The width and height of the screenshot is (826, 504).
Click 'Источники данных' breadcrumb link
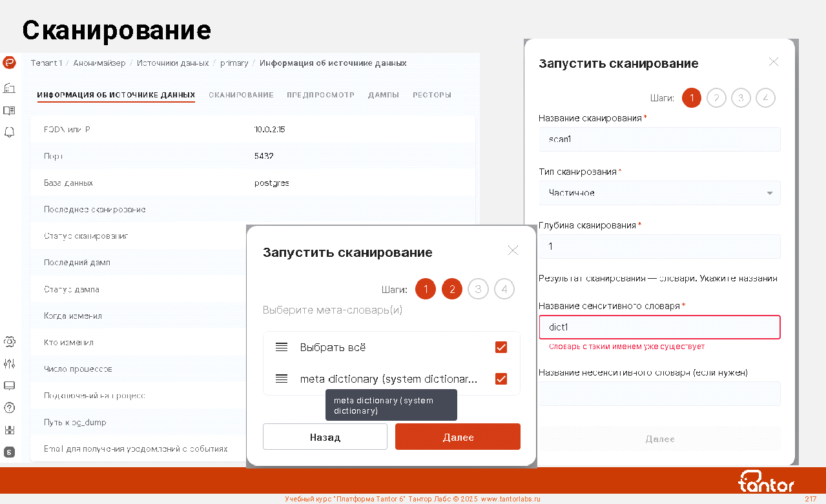pyautogui.click(x=172, y=63)
